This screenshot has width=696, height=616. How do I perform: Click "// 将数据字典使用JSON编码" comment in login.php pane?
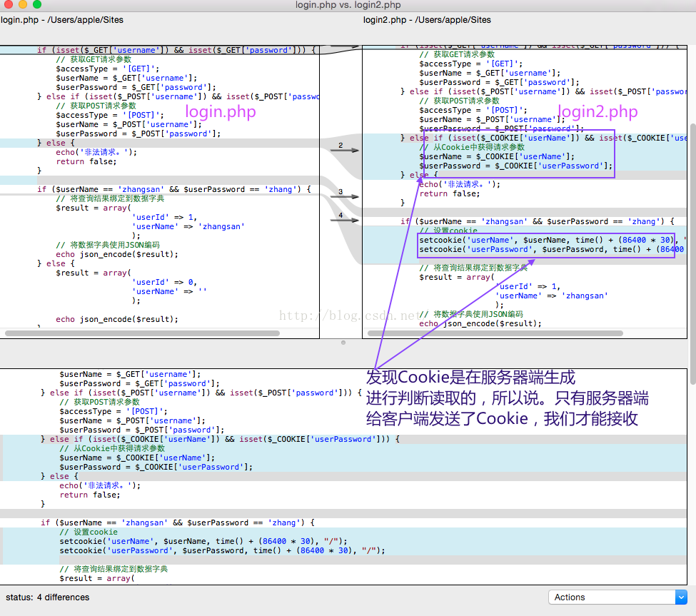[108, 245]
